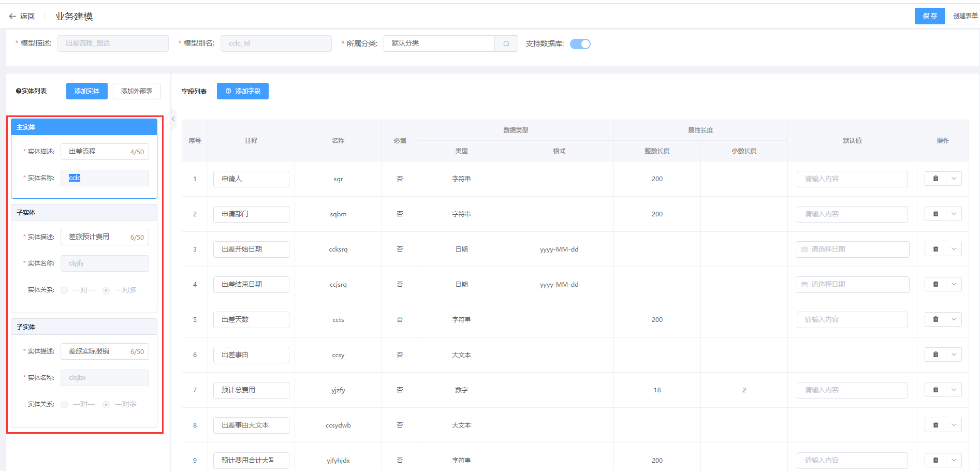This screenshot has width=980, height=471.
Task: Delete the 申请人 field using trash icon
Action: (x=935, y=179)
